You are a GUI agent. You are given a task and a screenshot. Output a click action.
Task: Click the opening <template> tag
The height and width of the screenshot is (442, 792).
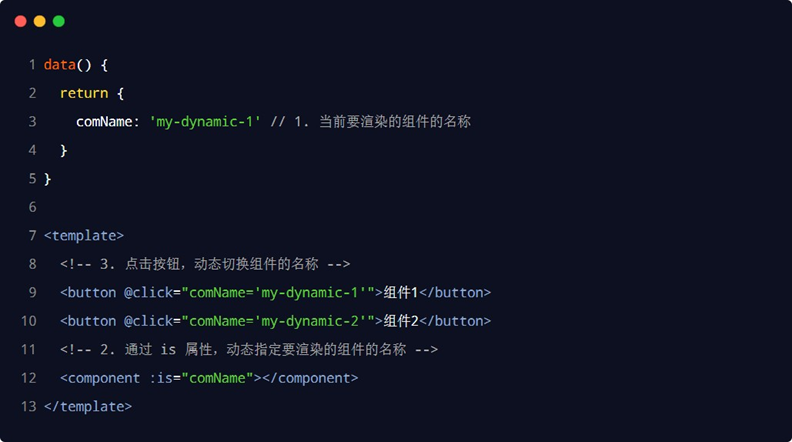click(x=84, y=236)
